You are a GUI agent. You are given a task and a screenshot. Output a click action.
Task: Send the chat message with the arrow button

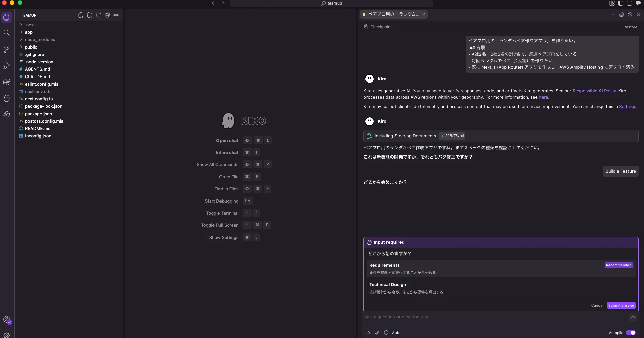[633, 317]
